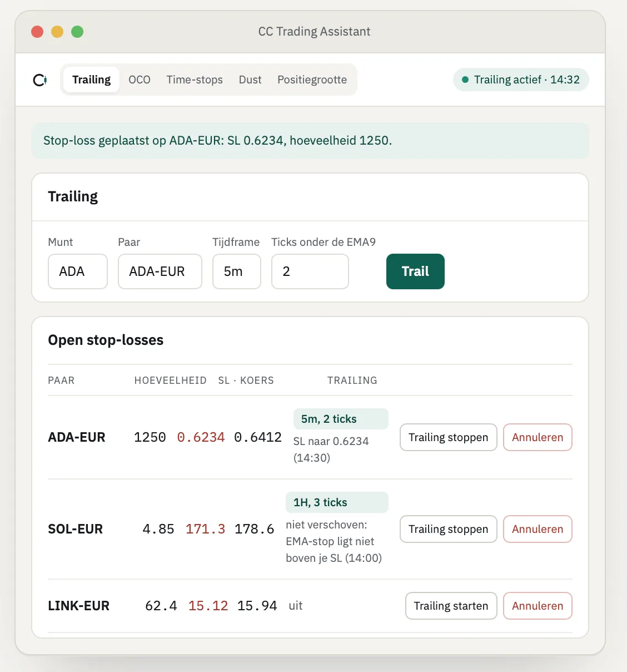The width and height of the screenshot is (627, 672).
Task: Cancel the ADA-EUR stop-loss with Annuleren
Action: click(x=538, y=437)
